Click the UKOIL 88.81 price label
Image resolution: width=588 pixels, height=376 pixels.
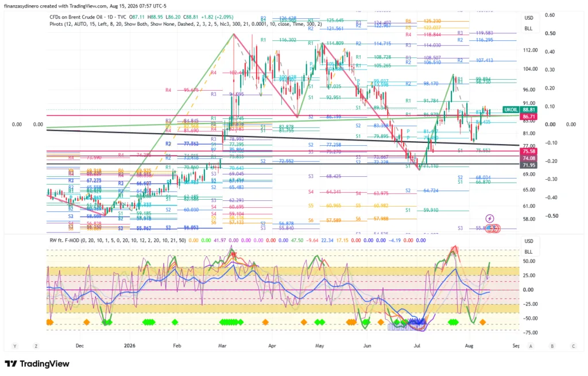(520, 110)
